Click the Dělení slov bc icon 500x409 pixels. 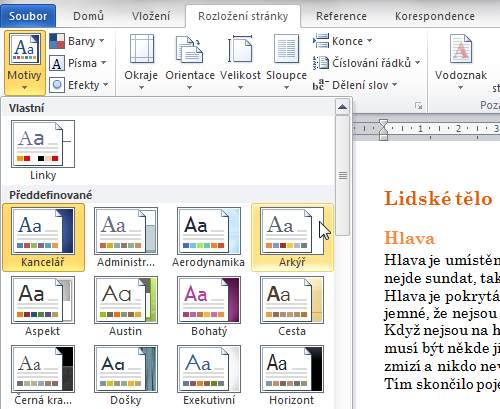[321, 85]
